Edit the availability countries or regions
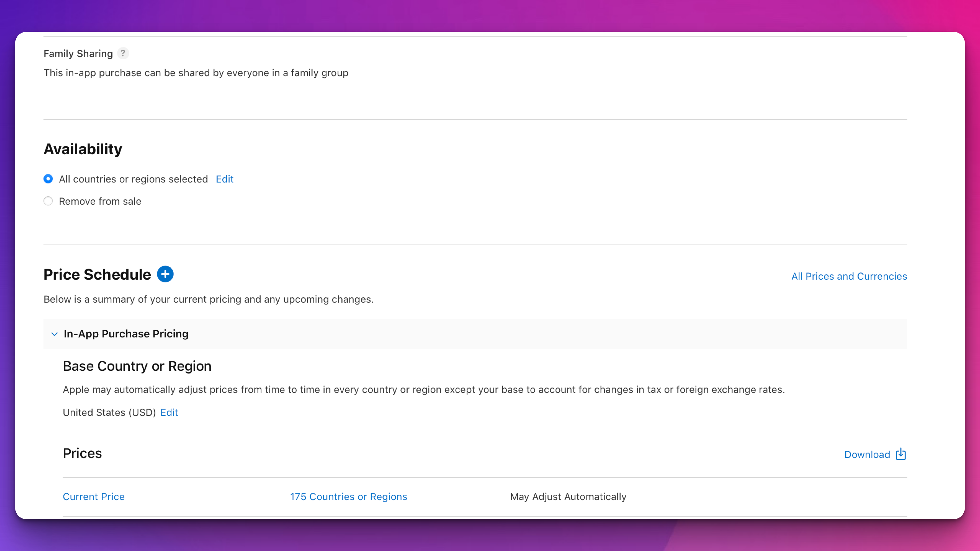The width and height of the screenshot is (980, 551). [224, 179]
